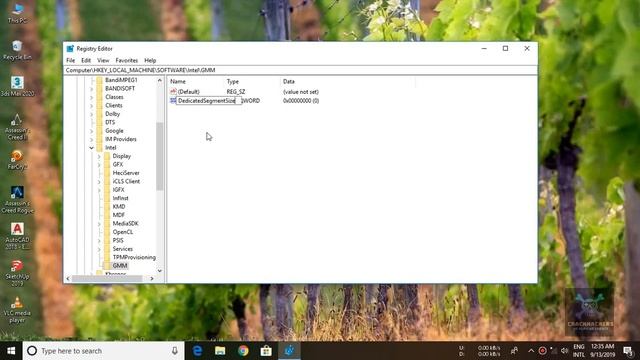Viewport: 640px width, 360px height.
Task: Click the (Default) value icon
Action: pos(173,91)
